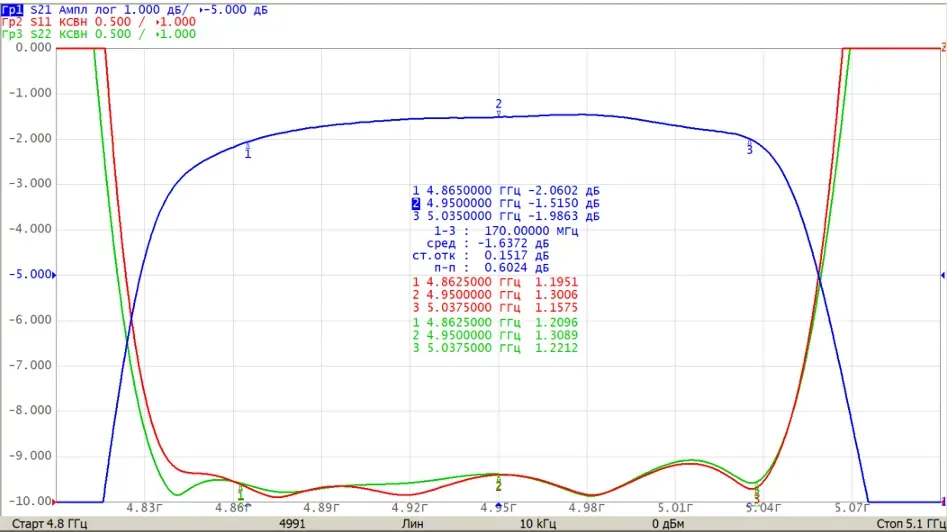Click the ст.отк : 0.1517 дБ deviation readout

pos(481,256)
